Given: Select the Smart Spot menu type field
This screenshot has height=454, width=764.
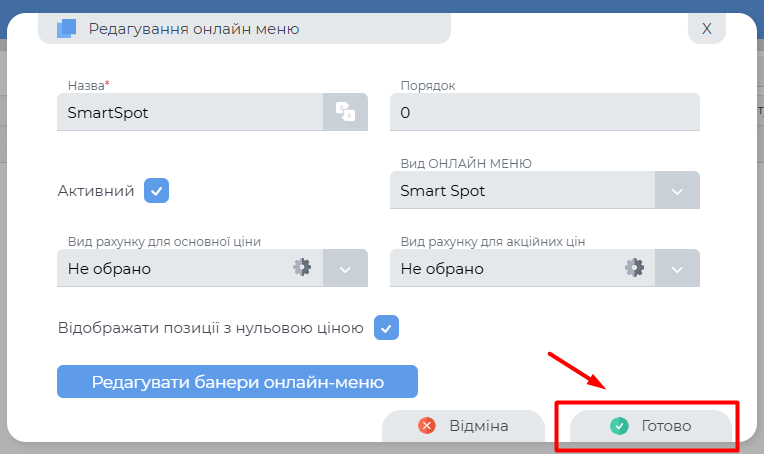Looking at the screenshot, I should click(x=522, y=190).
